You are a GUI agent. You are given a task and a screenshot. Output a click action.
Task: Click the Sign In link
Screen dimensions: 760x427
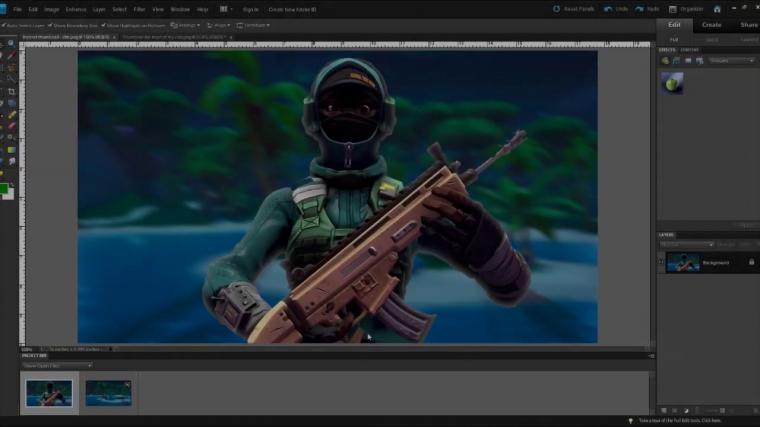pos(251,9)
